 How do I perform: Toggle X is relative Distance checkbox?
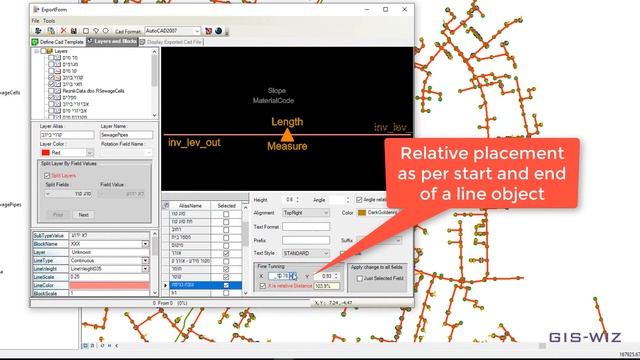click(263, 286)
